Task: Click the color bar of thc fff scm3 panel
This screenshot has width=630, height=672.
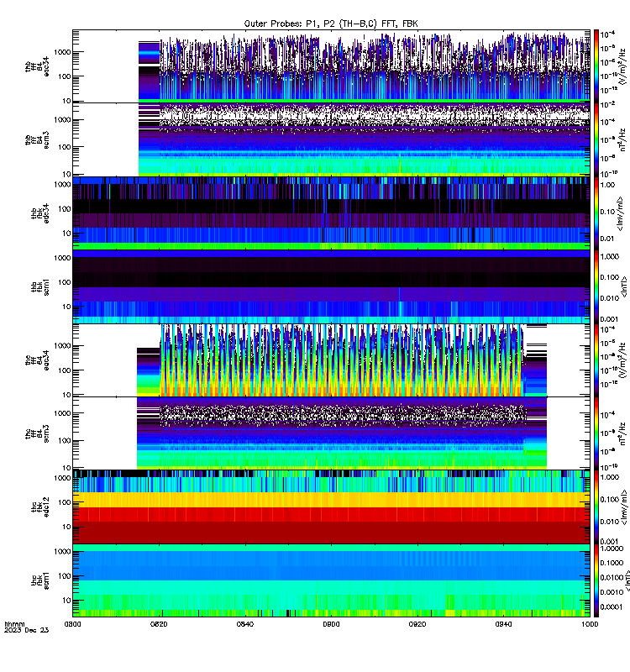Action: tap(596, 433)
